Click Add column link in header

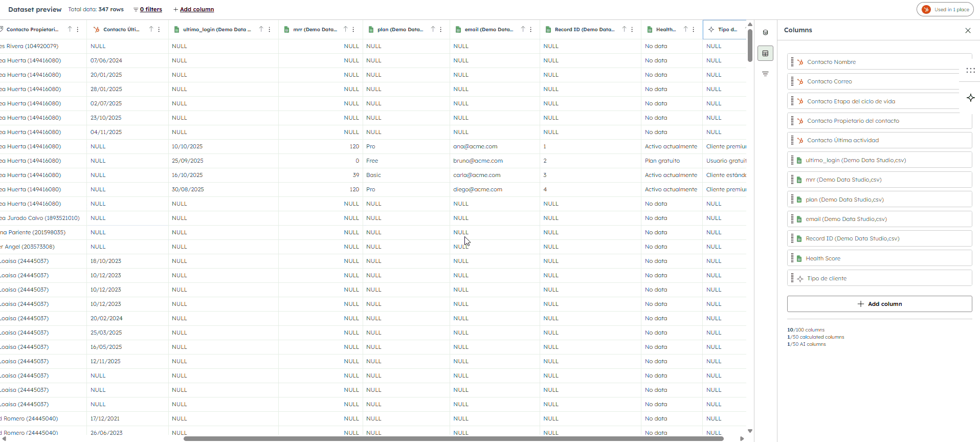[x=196, y=10]
